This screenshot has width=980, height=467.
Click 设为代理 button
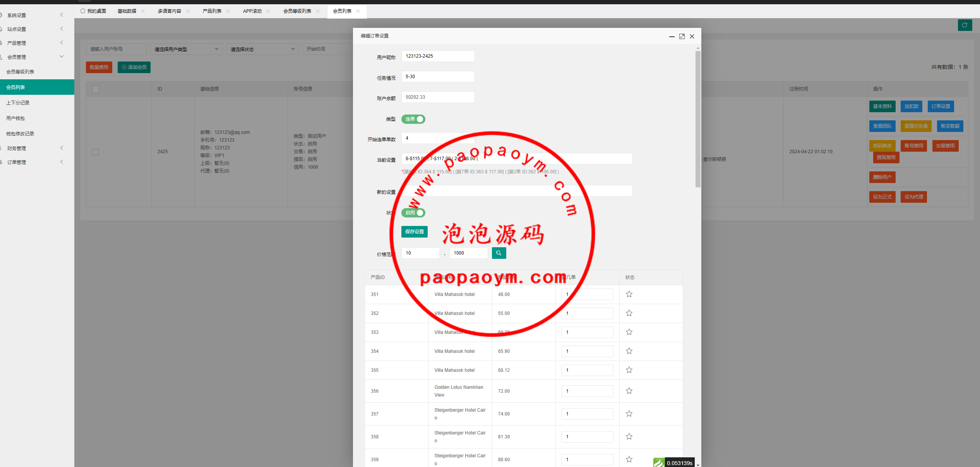[x=914, y=197]
